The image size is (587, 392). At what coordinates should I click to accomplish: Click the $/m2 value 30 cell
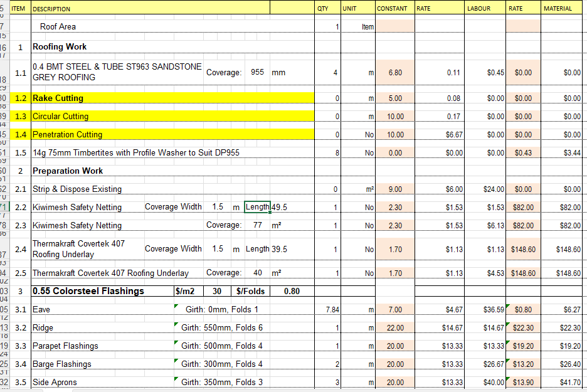pos(217,291)
